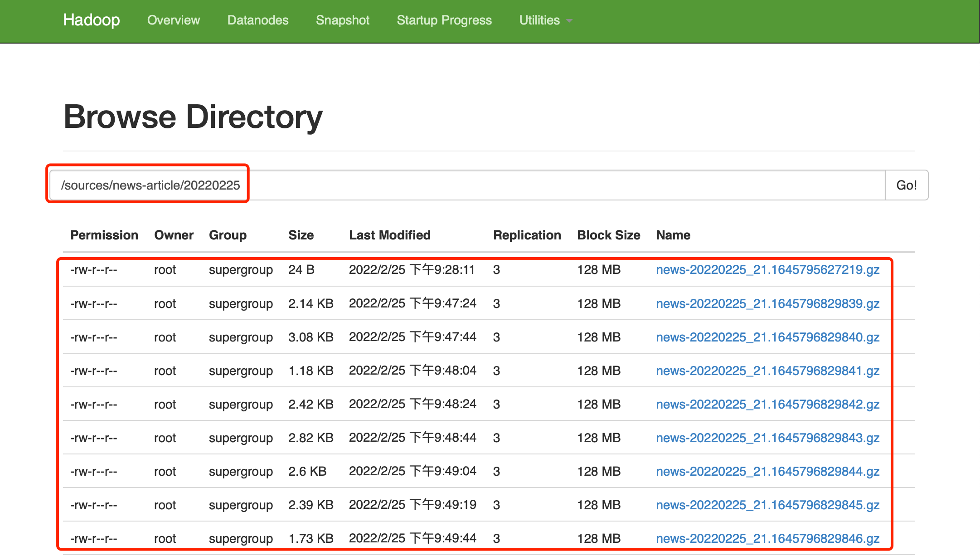Select the 2.14 KB size cell
Image resolution: width=980 pixels, height=556 pixels.
click(311, 303)
